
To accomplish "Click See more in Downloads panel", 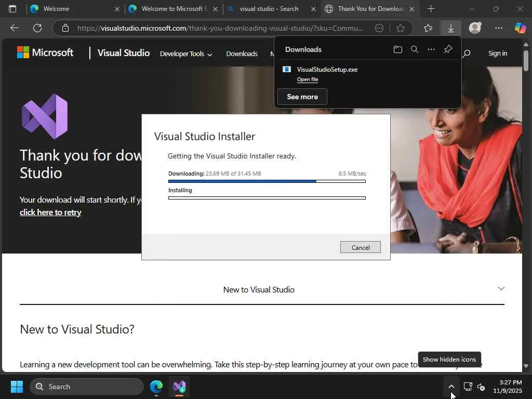I will point(302,97).
